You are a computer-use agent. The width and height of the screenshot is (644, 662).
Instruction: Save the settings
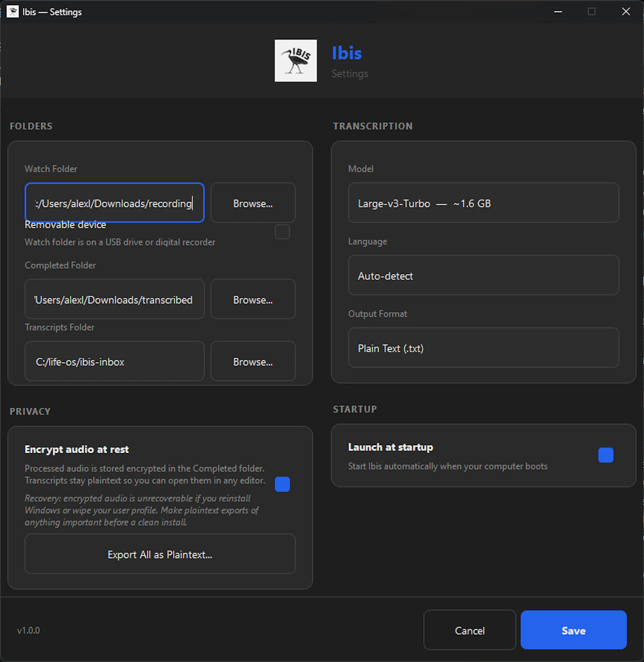point(574,630)
